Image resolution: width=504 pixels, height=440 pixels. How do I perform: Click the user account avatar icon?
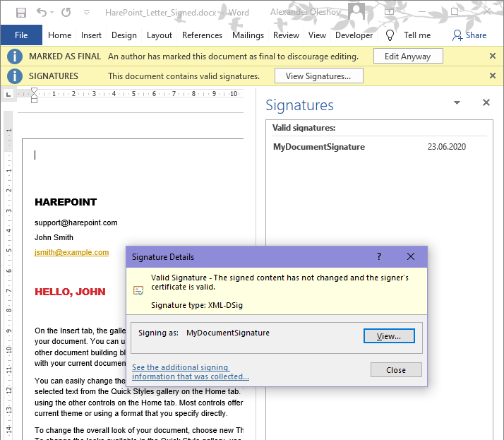356,11
